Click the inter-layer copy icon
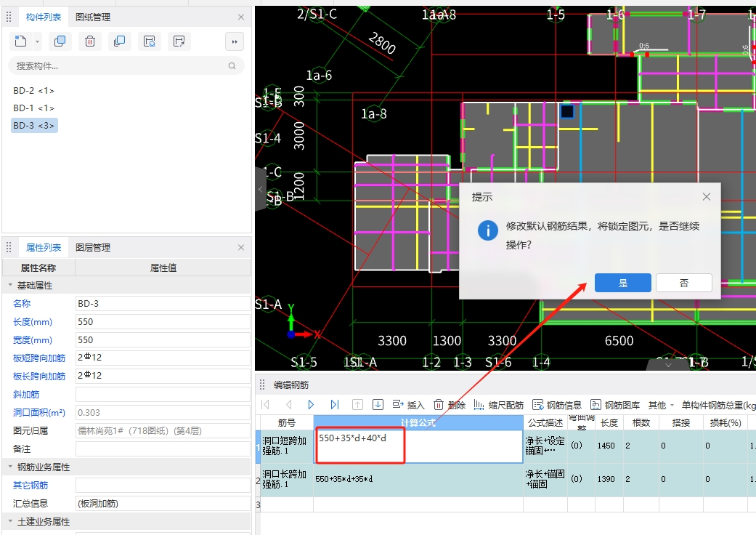The width and height of the screenshot is (756, 535). (x=120, y=41)
